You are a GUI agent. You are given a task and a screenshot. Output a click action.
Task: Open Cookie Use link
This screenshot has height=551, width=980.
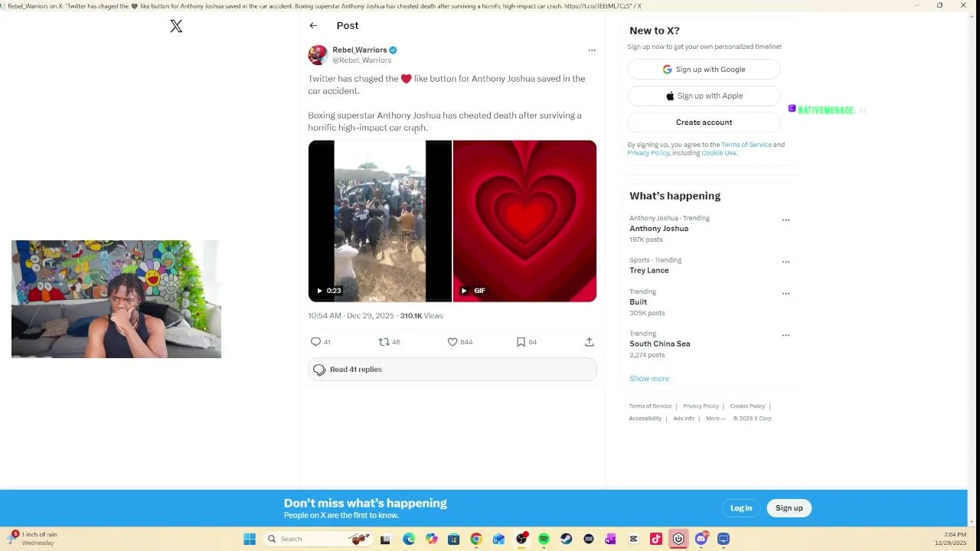719,153
